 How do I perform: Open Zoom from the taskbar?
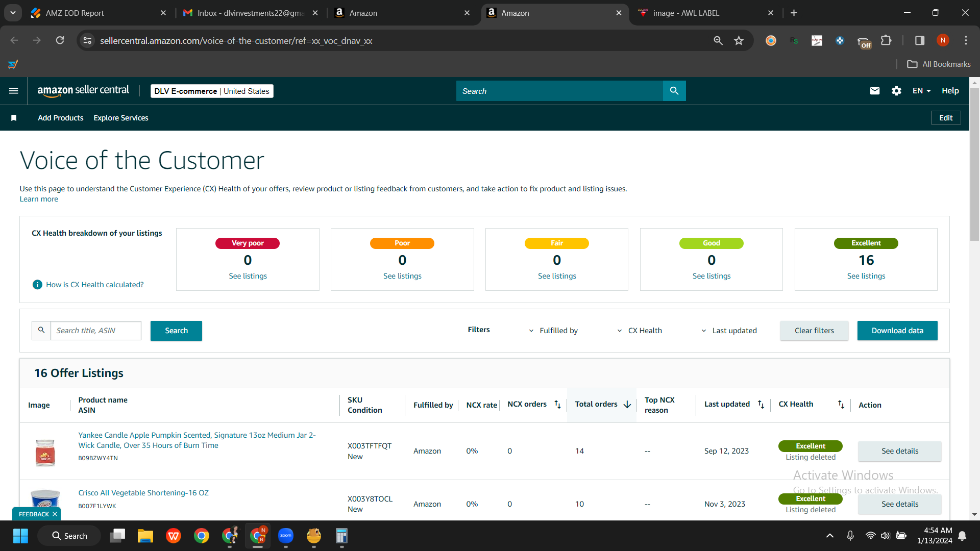(286, 536)
